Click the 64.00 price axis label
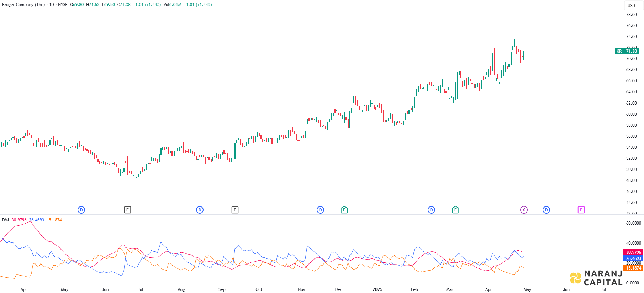 tap(631, 92)
